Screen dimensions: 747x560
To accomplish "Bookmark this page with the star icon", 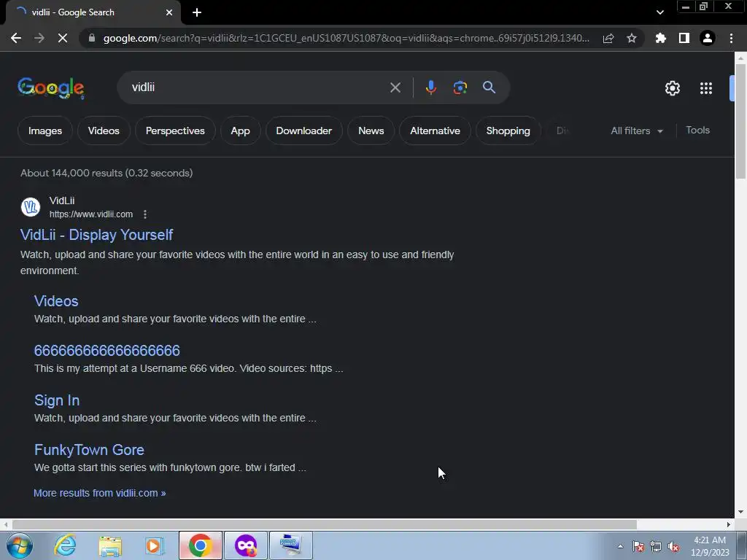I will coord(632,38).
